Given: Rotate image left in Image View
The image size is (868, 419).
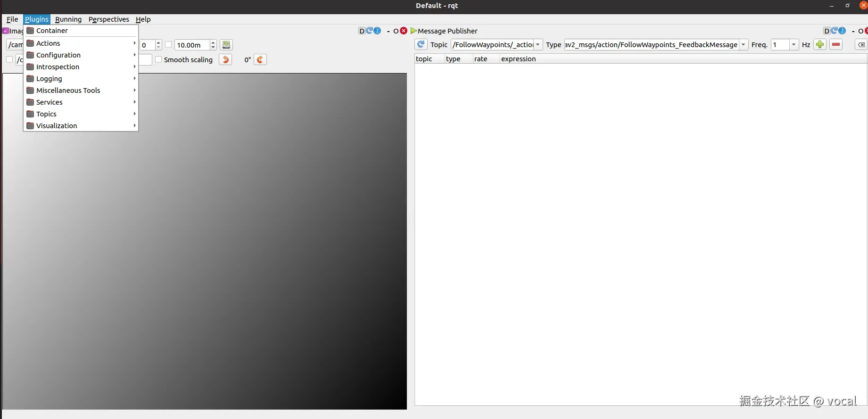Looking at the screenshot, I should [225, 59].
